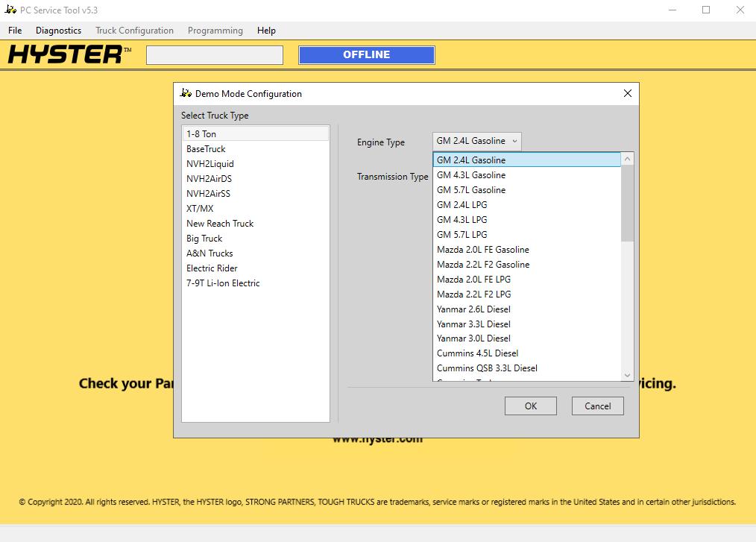Viewport: 756px width, 542px height.
Task: Select Big Truck in truck type list
Action: [x=204, y=238]
